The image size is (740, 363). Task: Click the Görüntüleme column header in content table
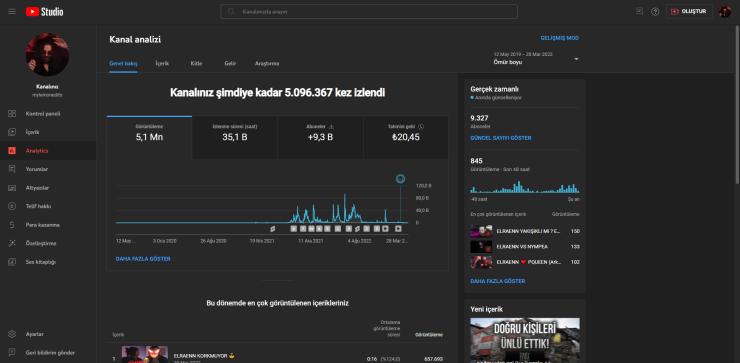(x=429, y=335)
